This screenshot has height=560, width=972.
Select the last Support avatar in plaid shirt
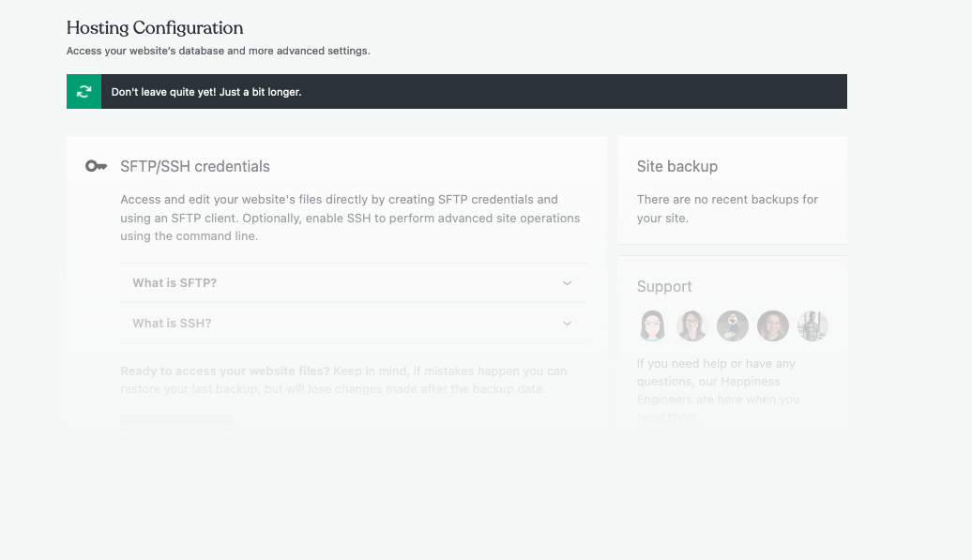813,325
